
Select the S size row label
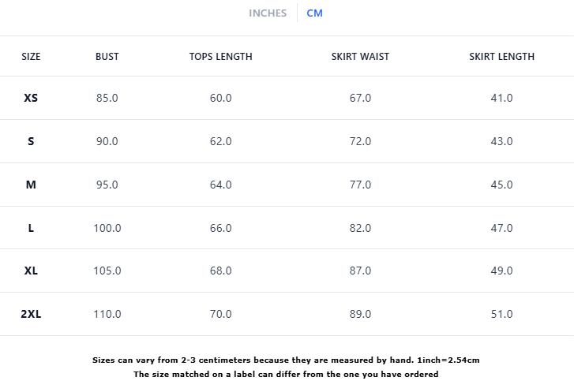coord(31,142)
